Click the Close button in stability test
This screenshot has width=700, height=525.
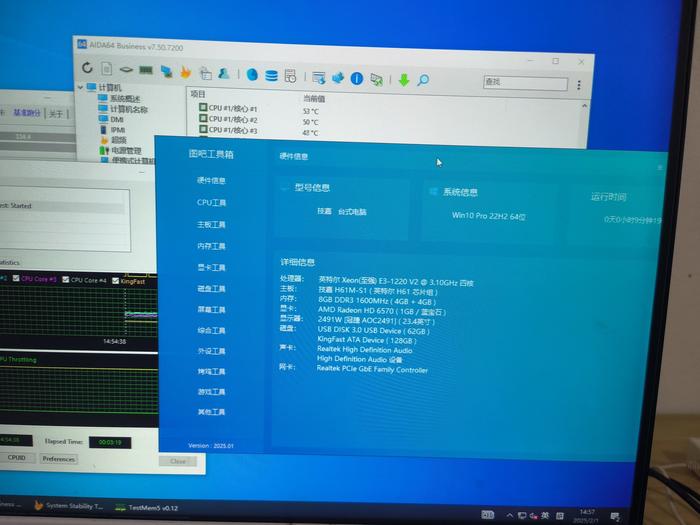pos(178,461)
